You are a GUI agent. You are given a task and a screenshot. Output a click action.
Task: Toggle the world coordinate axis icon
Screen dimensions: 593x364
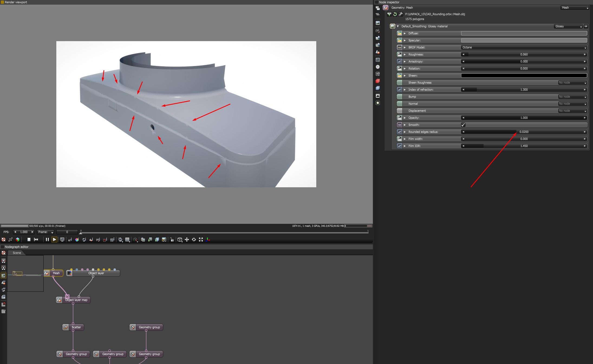point(208,240)
